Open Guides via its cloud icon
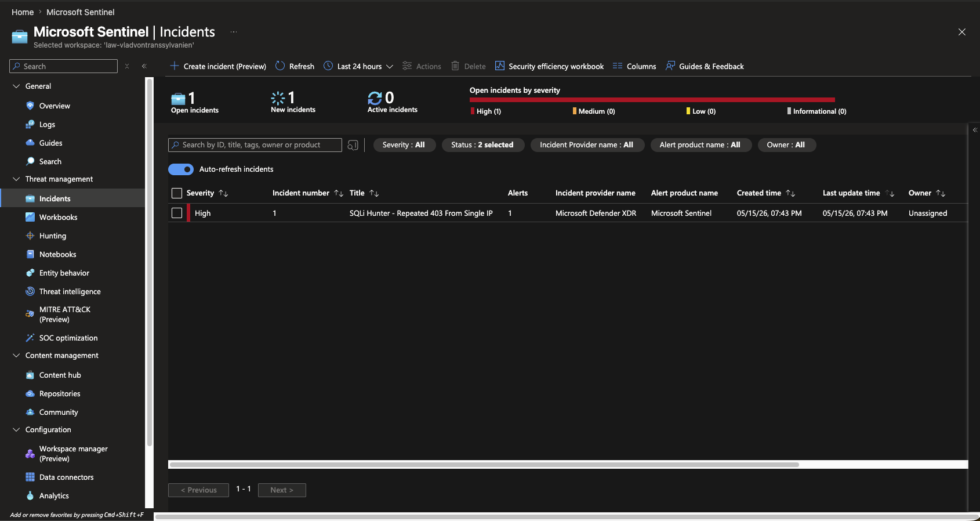980x521 pixels. [x=30, y=143]
